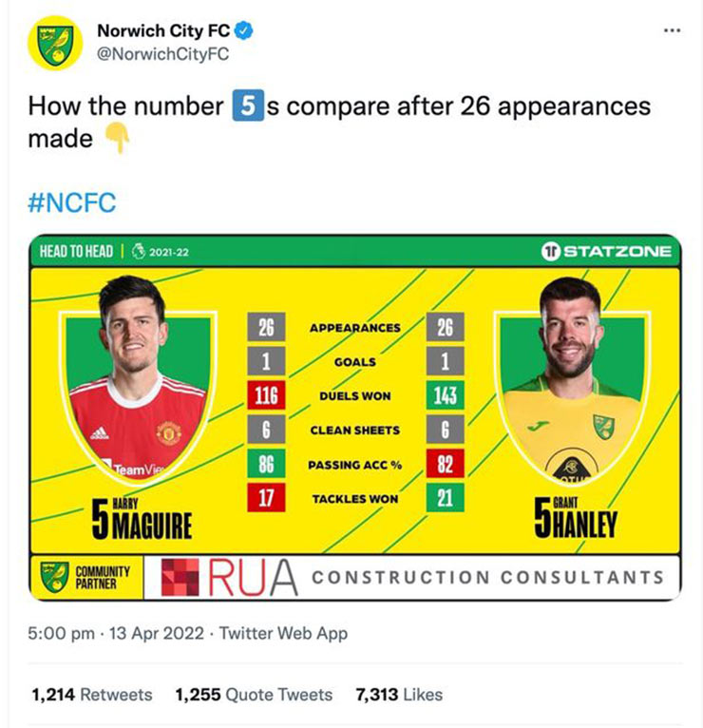Open the Norwich City FC profile avatar
703x728 pixels.
coord(55,43)
